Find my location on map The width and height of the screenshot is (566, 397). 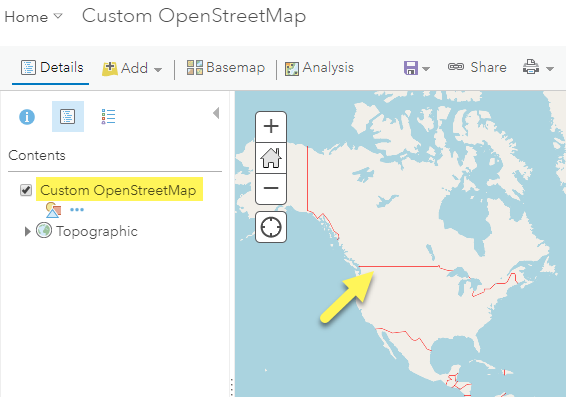(271, 227)
